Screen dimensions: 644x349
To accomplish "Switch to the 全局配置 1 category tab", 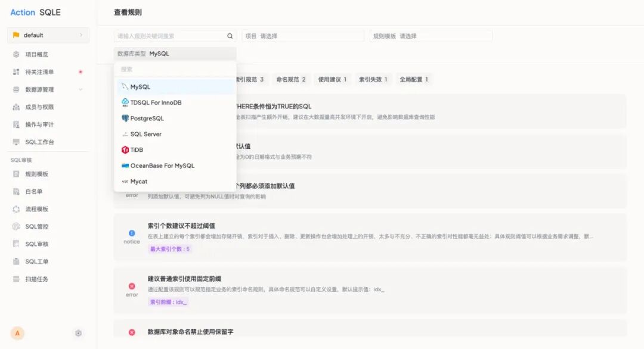I will click(x=414, y=80).
